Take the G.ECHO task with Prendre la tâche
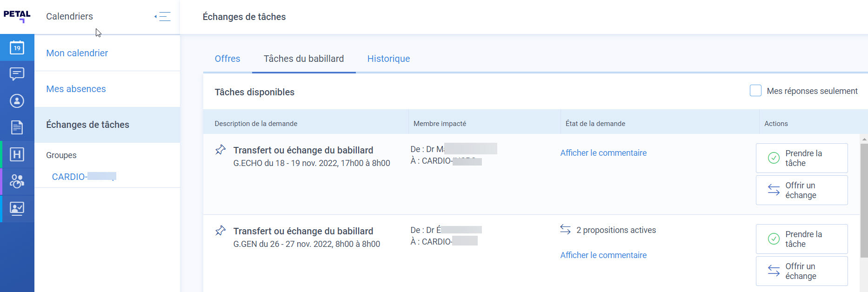The image size is (868, 292). 801,158
